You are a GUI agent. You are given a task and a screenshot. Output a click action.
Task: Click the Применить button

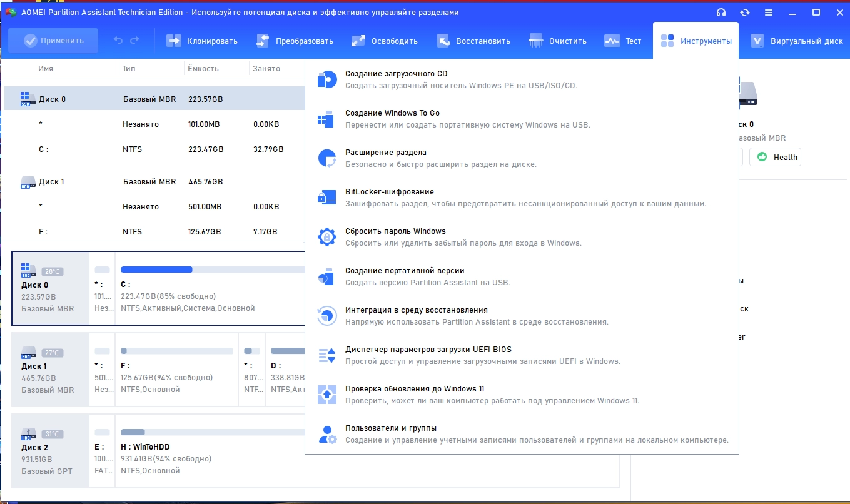(x=53, y=41)
